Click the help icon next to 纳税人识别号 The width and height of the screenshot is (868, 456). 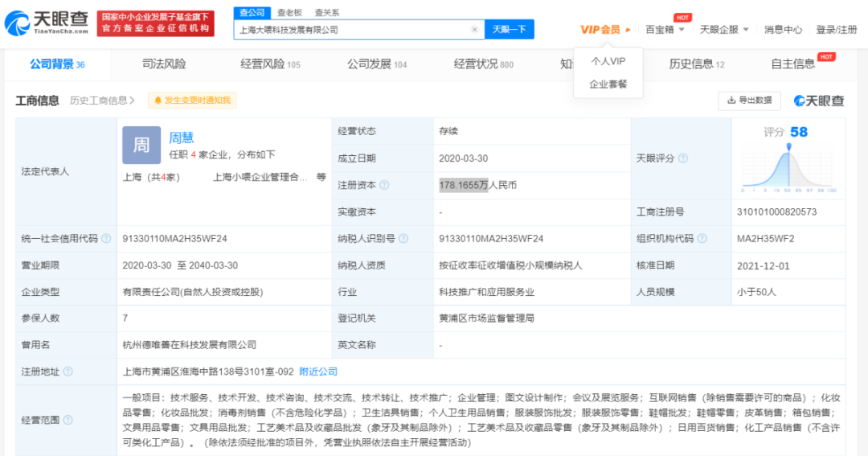[x=403, y=239]
